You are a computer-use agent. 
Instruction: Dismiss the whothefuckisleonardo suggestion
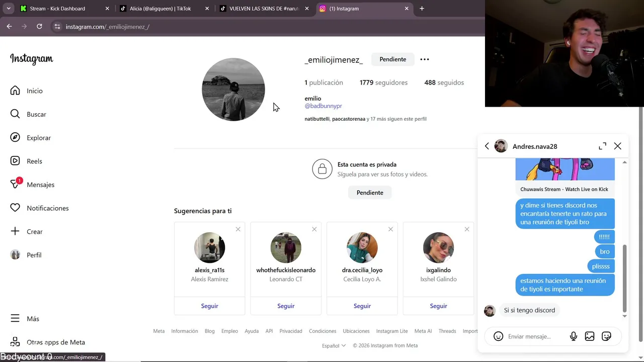point(314,229)
